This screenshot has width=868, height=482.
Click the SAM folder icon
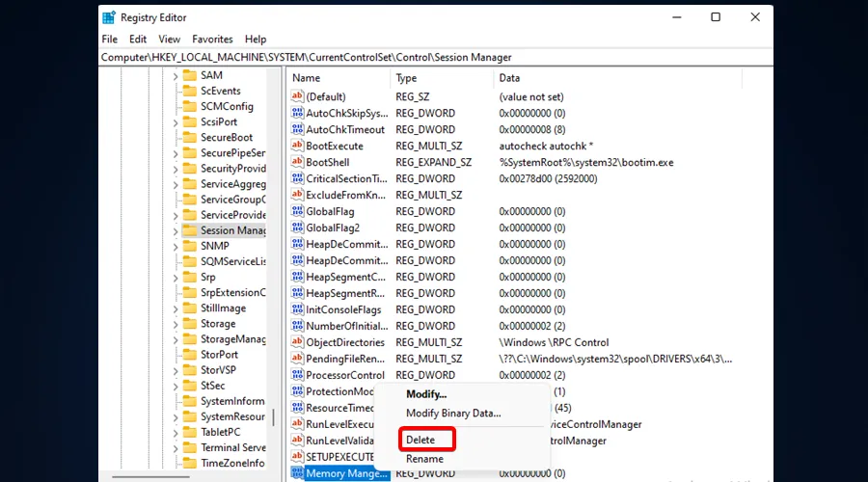190,75
